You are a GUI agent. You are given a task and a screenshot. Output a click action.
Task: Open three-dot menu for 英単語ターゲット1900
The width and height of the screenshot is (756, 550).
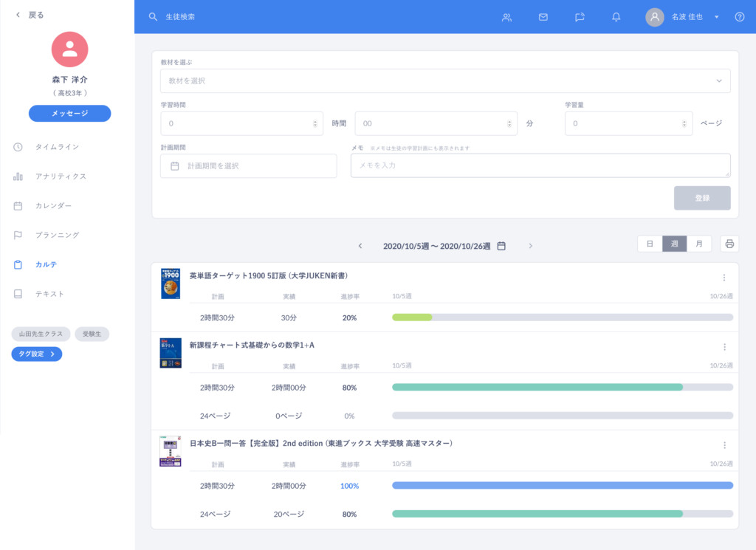(724, 278)
